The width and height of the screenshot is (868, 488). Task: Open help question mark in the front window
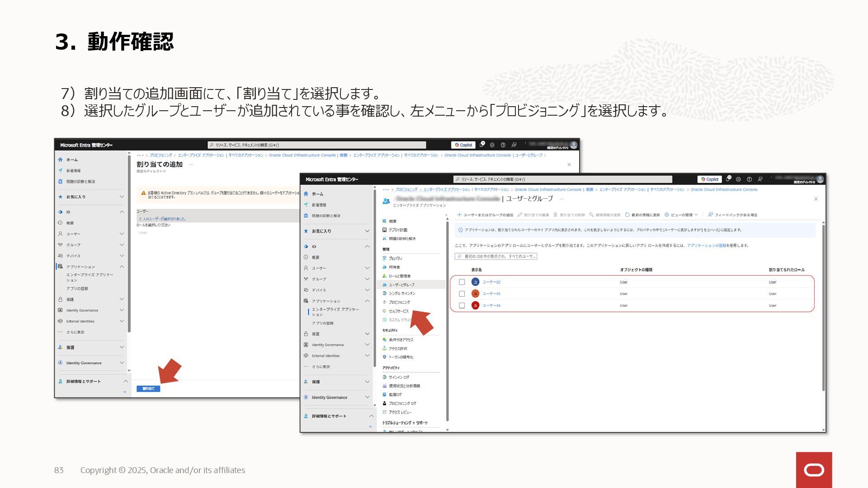pos(749,179)
